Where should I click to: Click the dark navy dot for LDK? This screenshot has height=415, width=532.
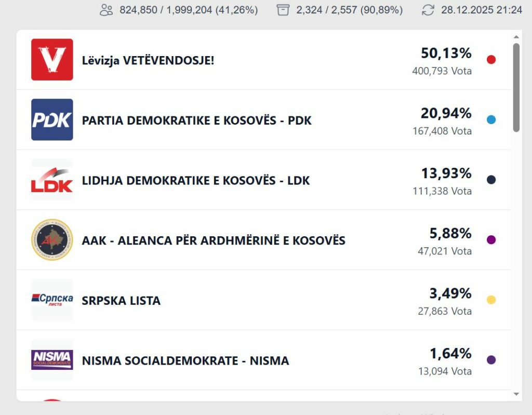491,180
